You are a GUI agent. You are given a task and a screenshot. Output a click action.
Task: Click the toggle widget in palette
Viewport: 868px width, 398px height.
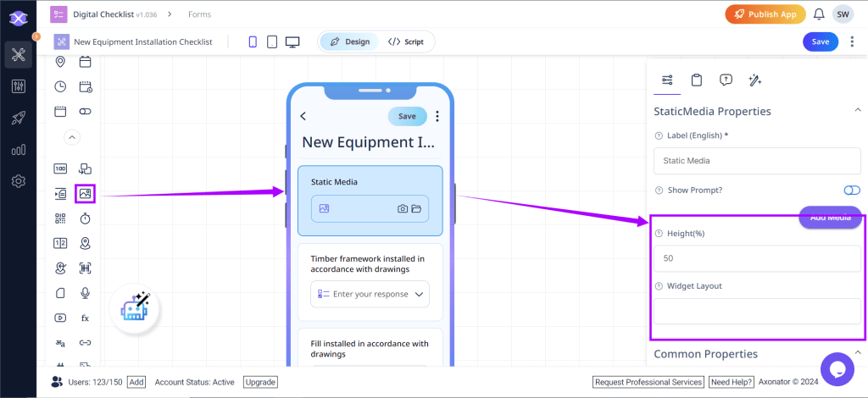pyautogui.click(x=85, y=111)
